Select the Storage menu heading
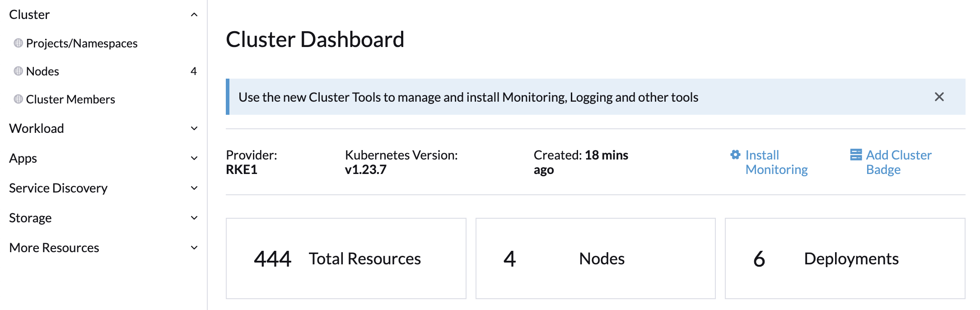Viewport: 980px width, 310px height. point(30,218)
